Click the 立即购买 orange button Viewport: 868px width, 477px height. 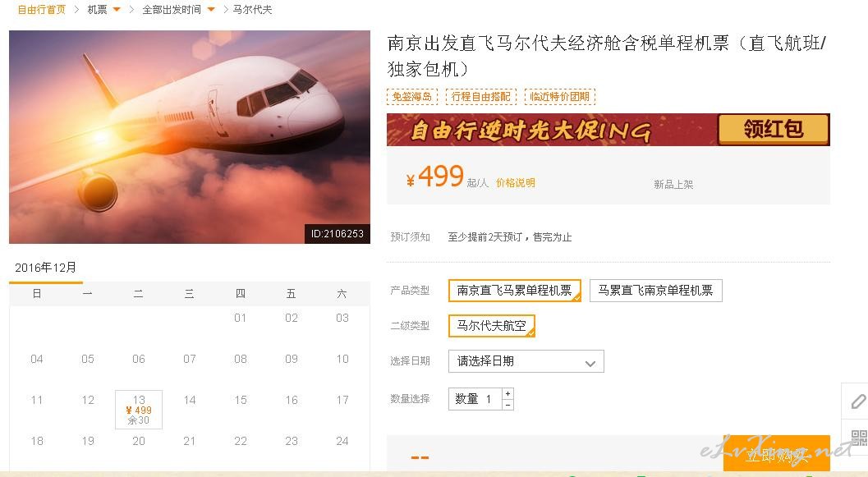coord(777,455)
